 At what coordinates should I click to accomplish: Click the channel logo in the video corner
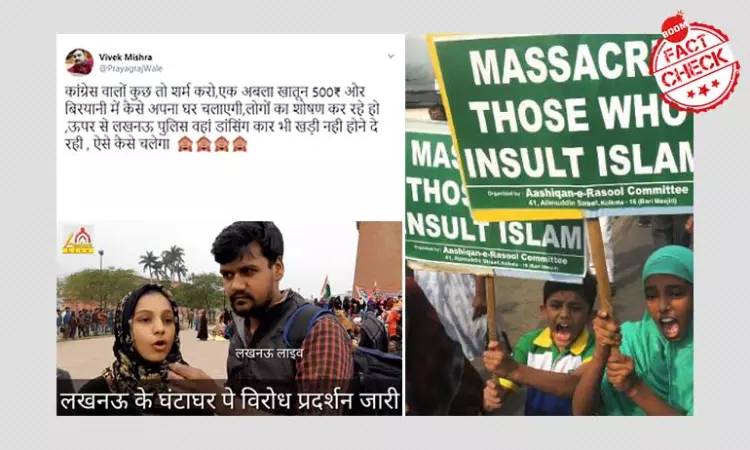coord(77,240)
